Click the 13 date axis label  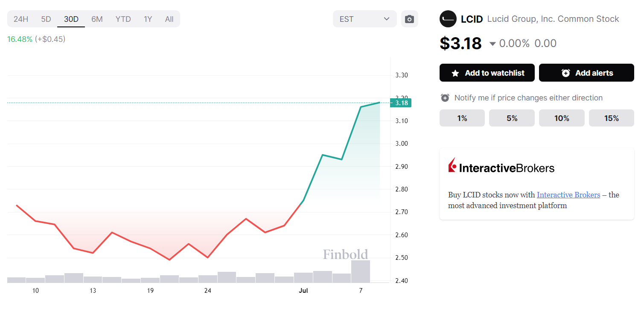tap(93, 291)
